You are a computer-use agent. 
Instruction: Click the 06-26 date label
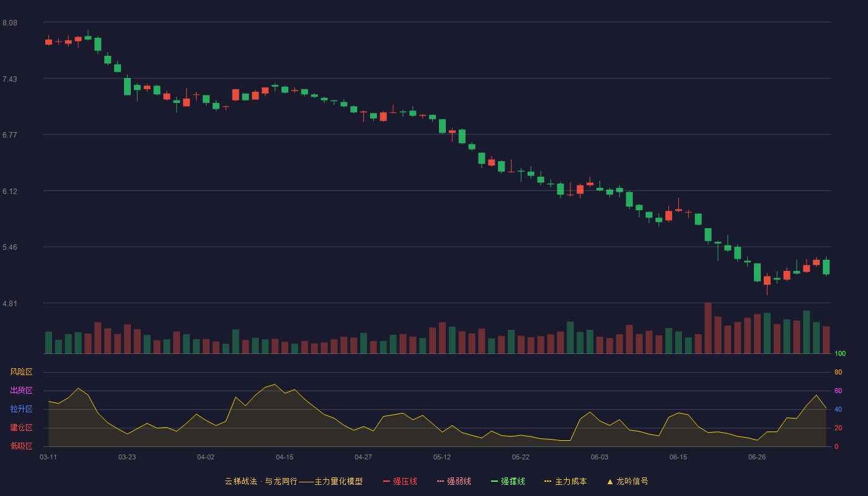click(x=757, y=457)
